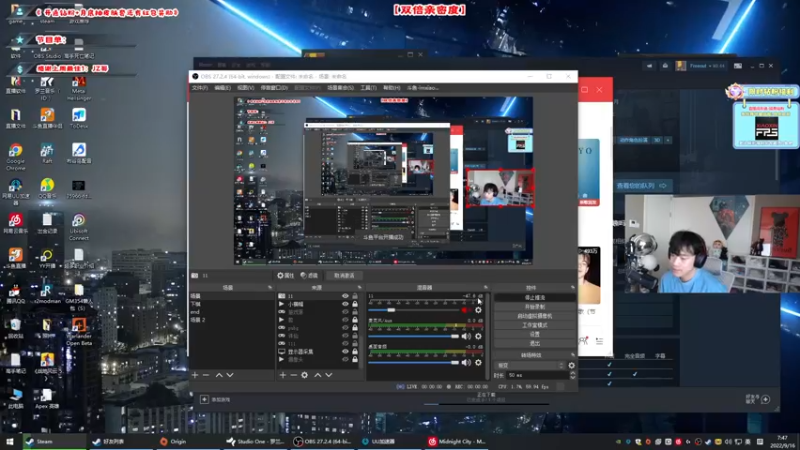800x450 pixels.
Task: Open Ubisoft Connect desktop shortcut
Action: [x=79, y=227]
